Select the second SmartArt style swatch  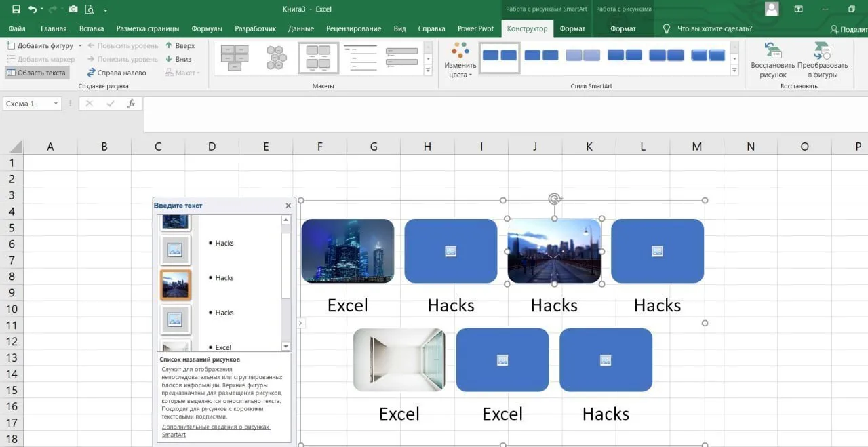click(x=541, y=56)
